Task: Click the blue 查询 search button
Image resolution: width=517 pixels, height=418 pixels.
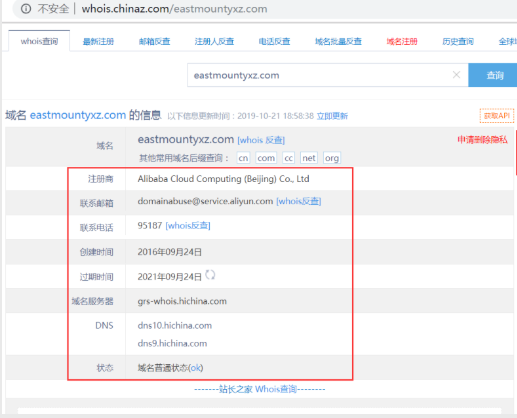Action: pyautogui.click(x=493, y=75)
